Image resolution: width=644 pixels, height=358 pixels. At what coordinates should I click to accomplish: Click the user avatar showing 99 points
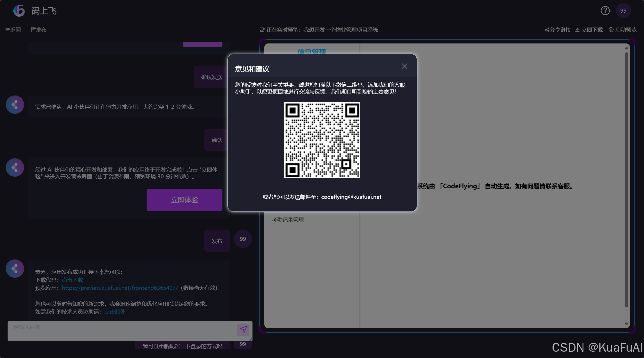point(623,11)
